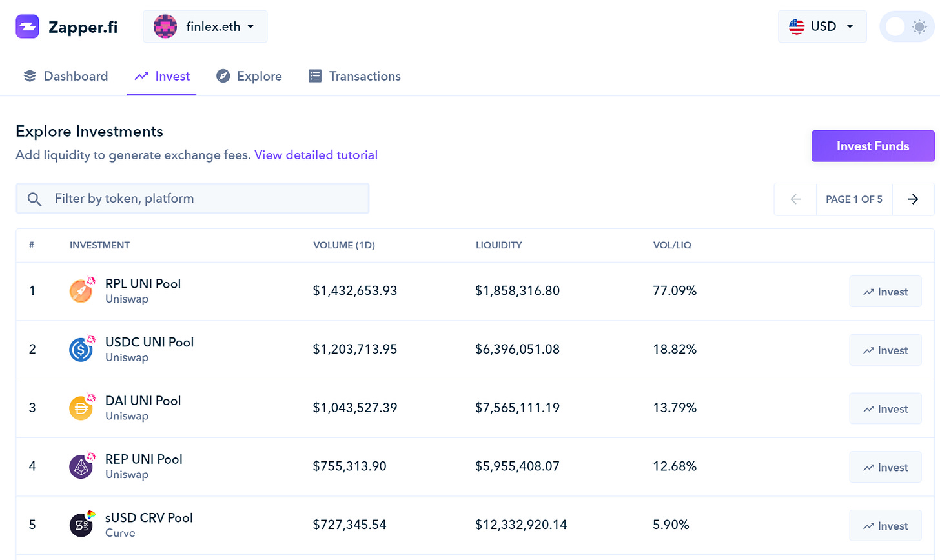Click the $755,313.90 volume value
940x560 pixels.
tap(350, 466)
